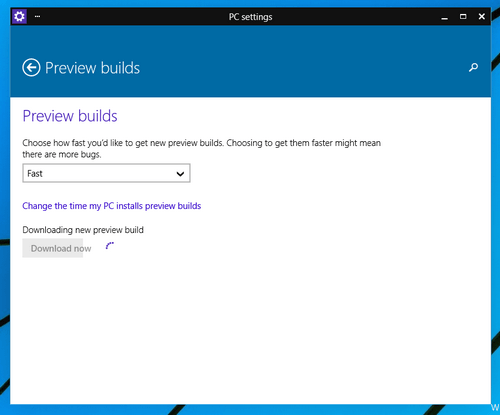This screenshot has height=415, width=500.
Task: Go back using the circled arrow icon
Action: point(31,68)
